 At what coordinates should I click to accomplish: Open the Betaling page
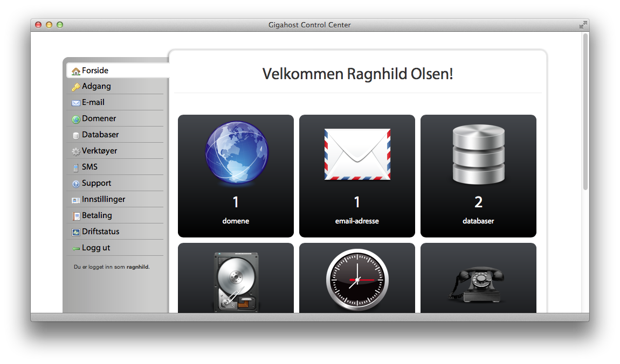coord(115,215)
